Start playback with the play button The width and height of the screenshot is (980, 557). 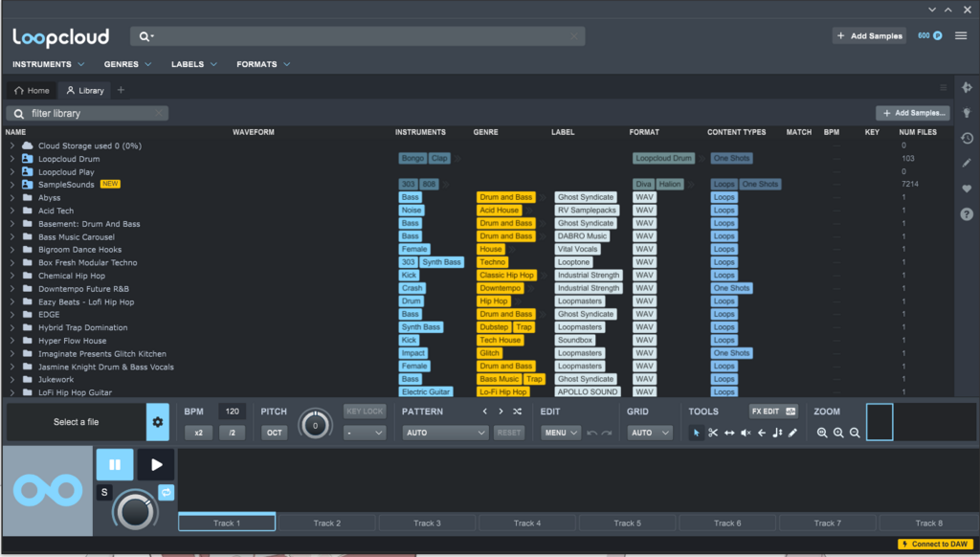pyautogui.click(x=156, y=464)
